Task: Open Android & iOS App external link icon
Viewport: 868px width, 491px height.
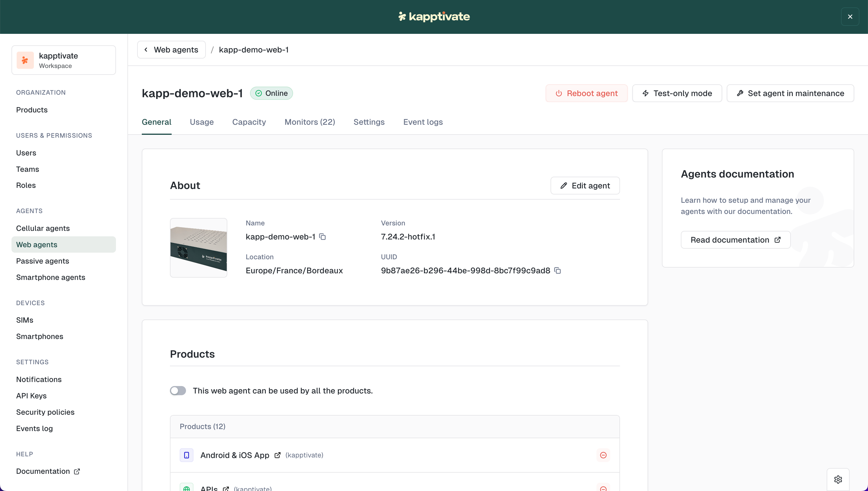Action: (x=277, y=455)
